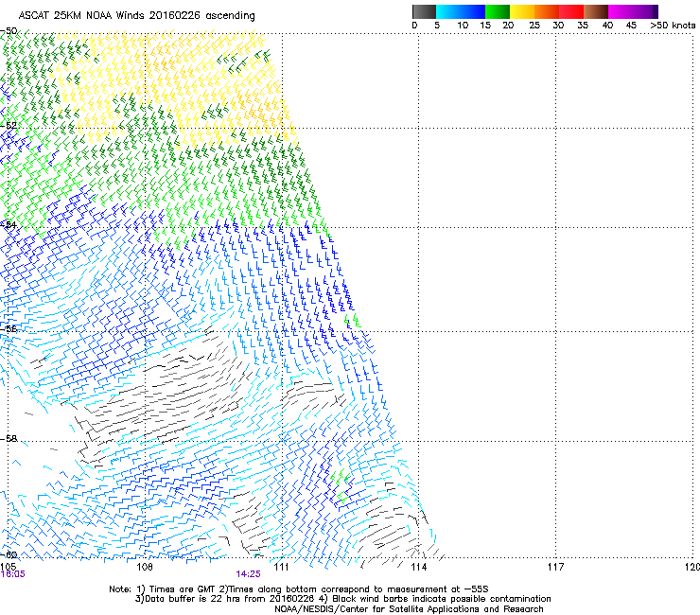Click the legend value '25'
The height and width of the screenshot is (615, 700).
534,26
